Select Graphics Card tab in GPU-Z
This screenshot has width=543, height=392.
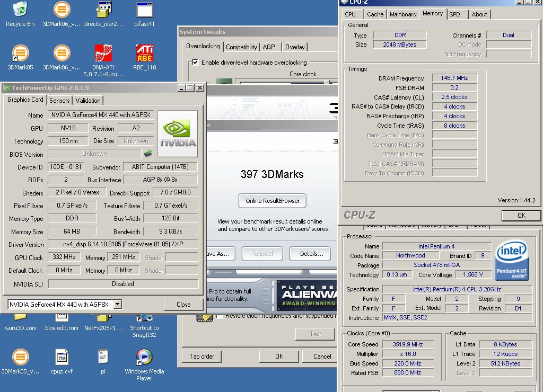[25, 100]
